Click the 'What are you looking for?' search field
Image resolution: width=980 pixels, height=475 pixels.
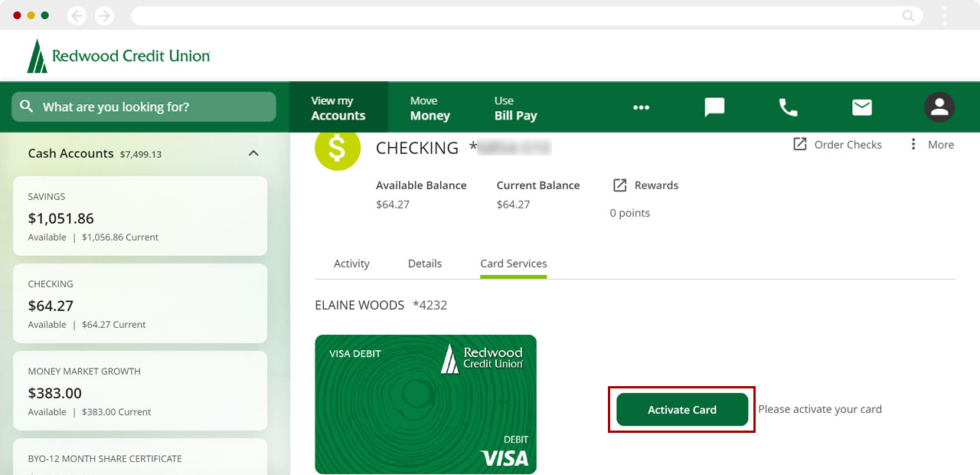coord(144,106)
